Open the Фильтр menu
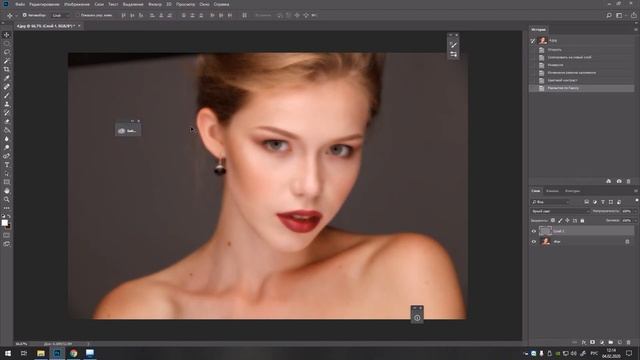Image resolution: width=640 pixels, height=360 pixels. click(x=155, y=4)
